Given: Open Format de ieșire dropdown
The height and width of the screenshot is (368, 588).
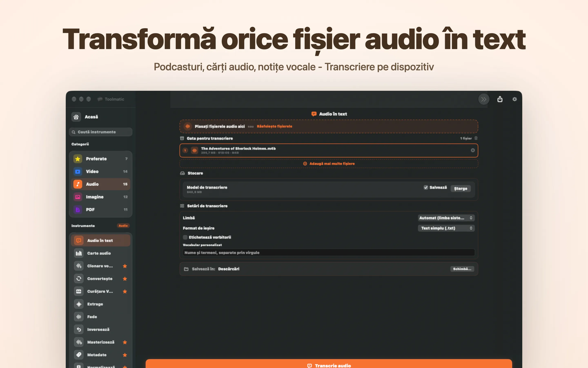Looking at the screenshot, I should pos(446,228).
